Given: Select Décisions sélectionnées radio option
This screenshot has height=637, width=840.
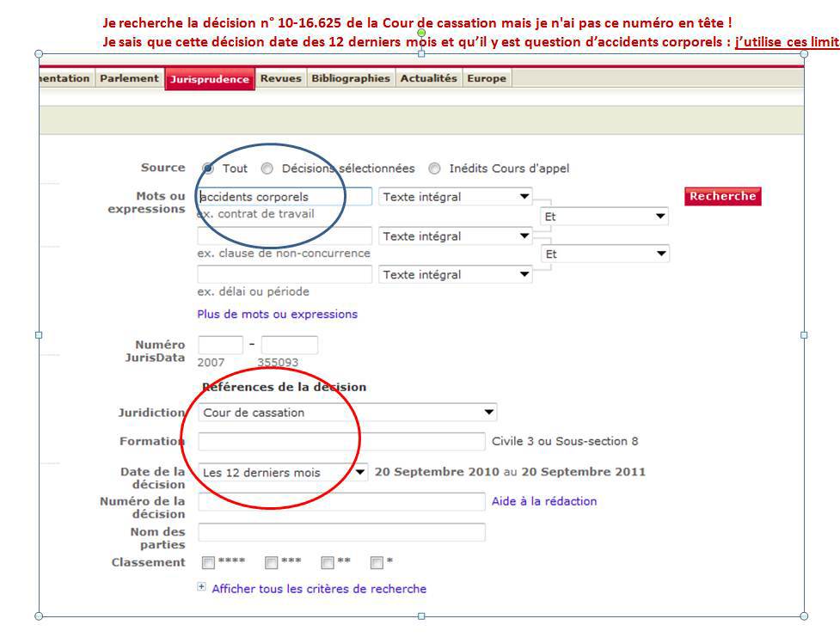Looking at the screenshot, I should tap(267, 168).
